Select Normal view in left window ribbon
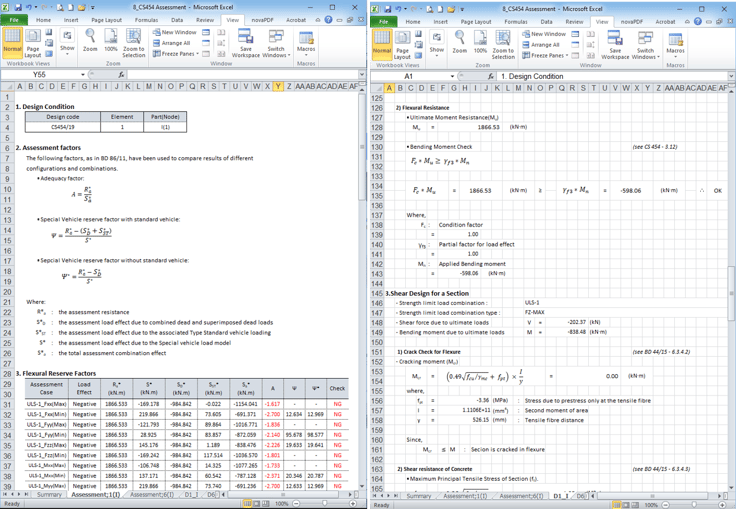 click(x=12, y=41)
